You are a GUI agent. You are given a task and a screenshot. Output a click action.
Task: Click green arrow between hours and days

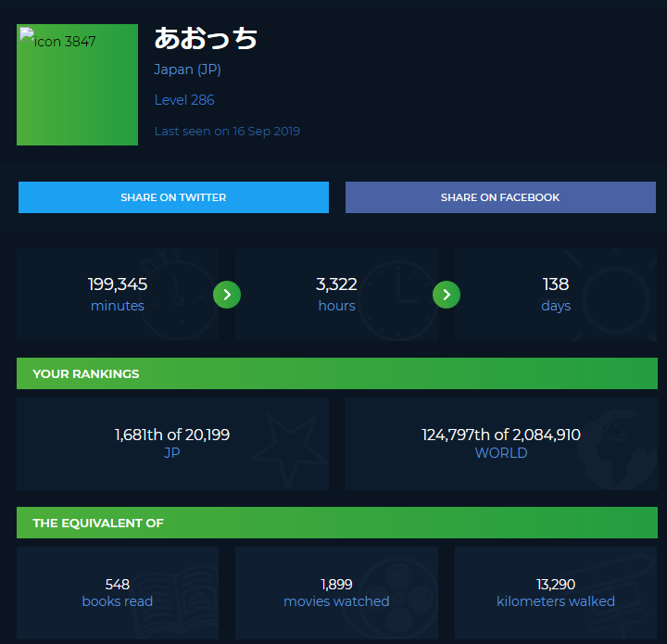click(x=447, y=295)
